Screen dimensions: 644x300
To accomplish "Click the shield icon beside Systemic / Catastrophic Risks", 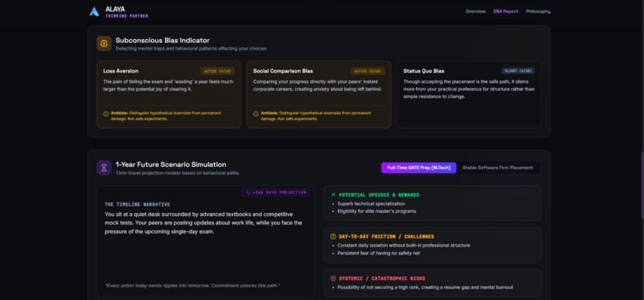I will click(x=332, y=278).
